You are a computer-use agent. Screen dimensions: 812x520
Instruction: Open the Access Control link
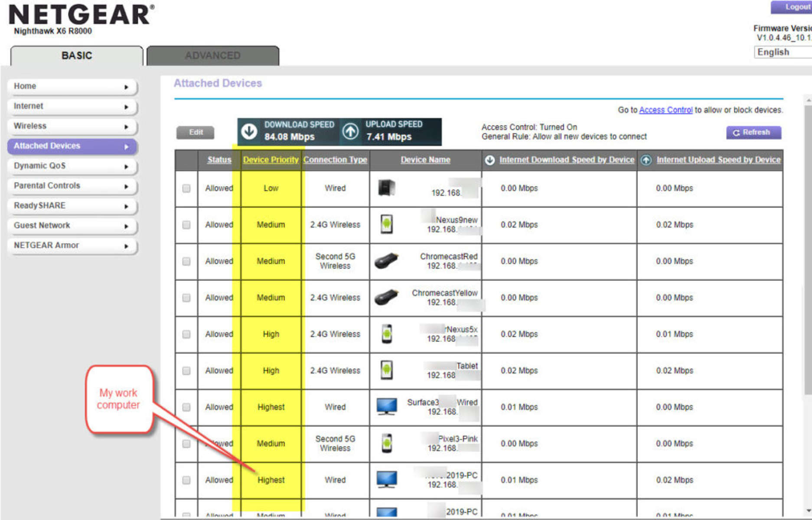pyautogui.click(x=665, y=110)
